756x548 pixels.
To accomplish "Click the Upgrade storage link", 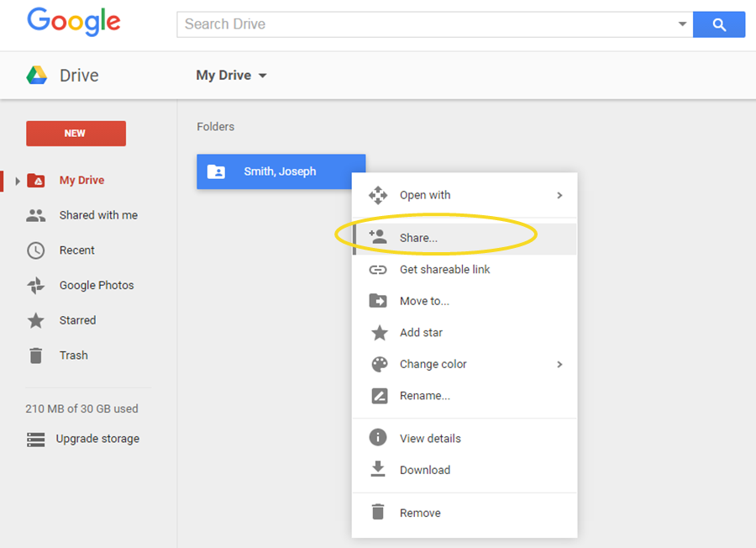I will [97, 439].
